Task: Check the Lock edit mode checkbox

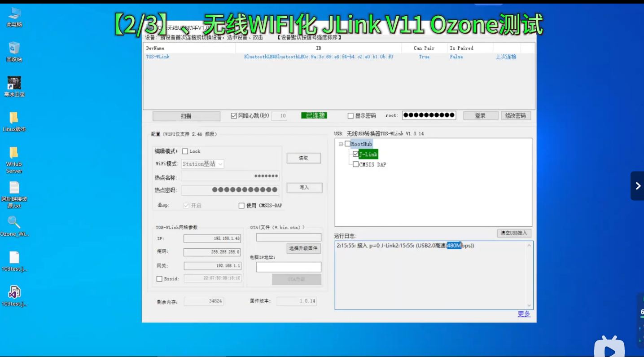Action: point(185,151)
